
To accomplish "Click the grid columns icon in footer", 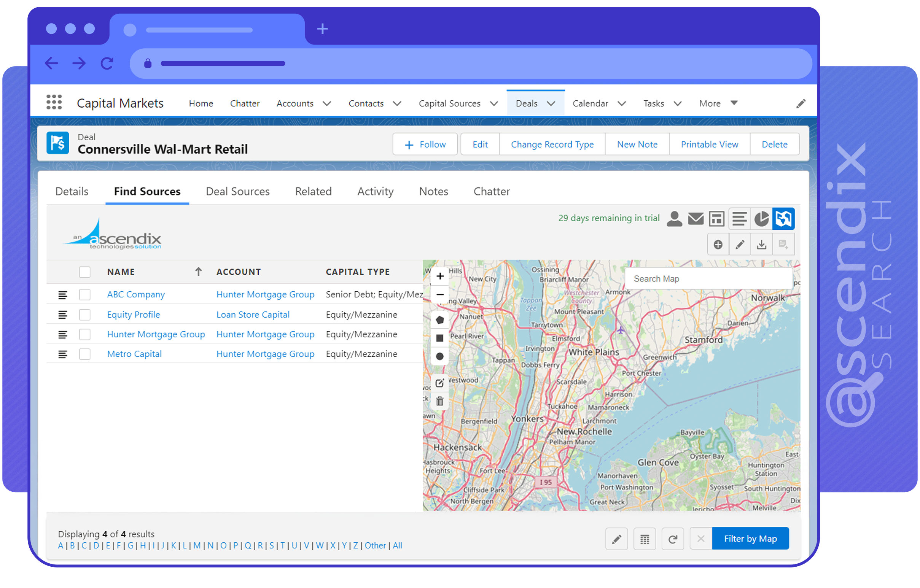I will [x=645, y=539].
